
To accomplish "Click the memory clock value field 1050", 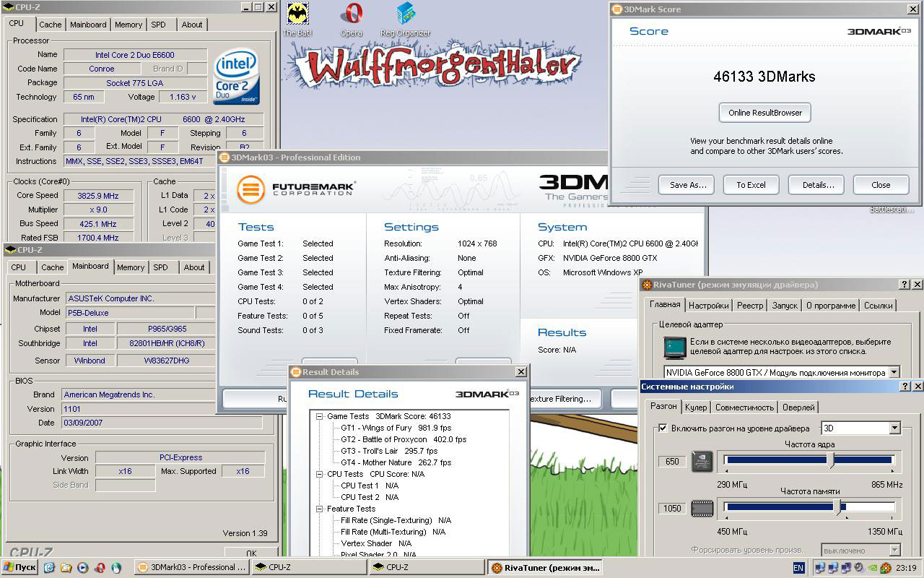I will pyautogui.click(x=672, y=509).
